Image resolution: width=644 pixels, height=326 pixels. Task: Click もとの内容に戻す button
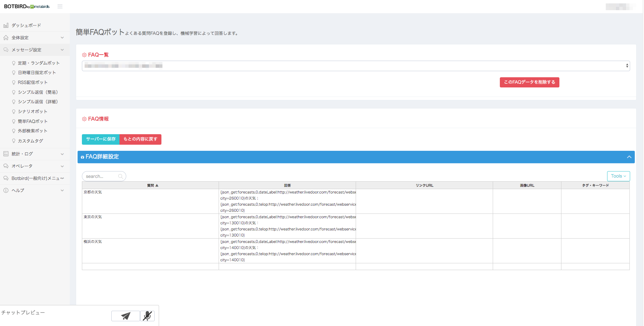140,139
